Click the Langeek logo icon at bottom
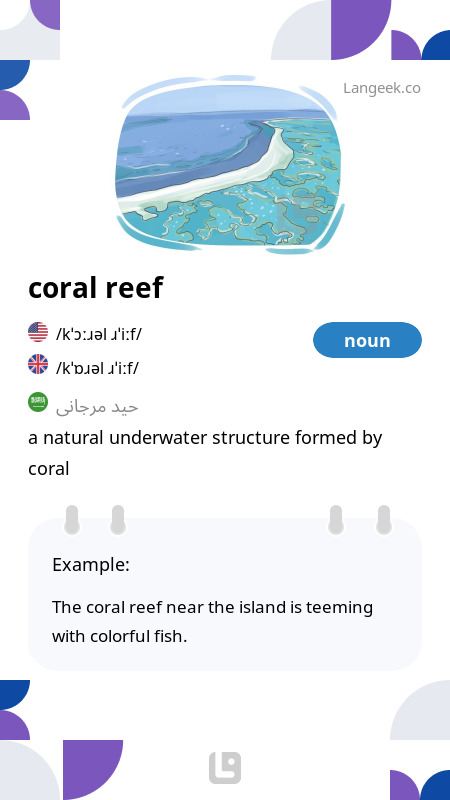 [225, 768]
